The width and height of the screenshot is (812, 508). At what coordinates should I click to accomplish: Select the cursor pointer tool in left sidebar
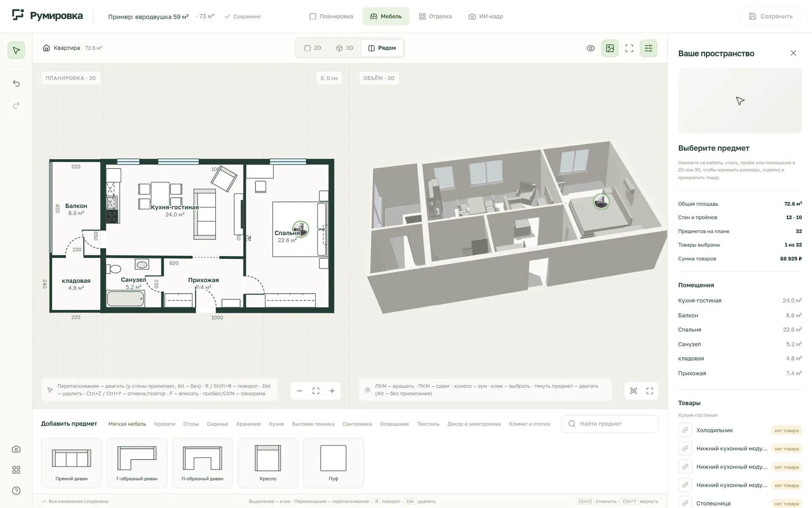pos(16,50)
